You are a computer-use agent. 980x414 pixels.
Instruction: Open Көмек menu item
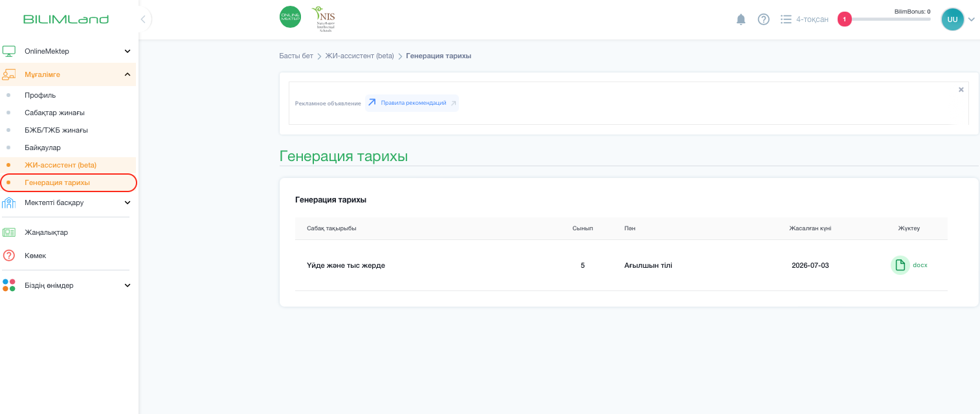pyautogui.click(x=35, y=256)
